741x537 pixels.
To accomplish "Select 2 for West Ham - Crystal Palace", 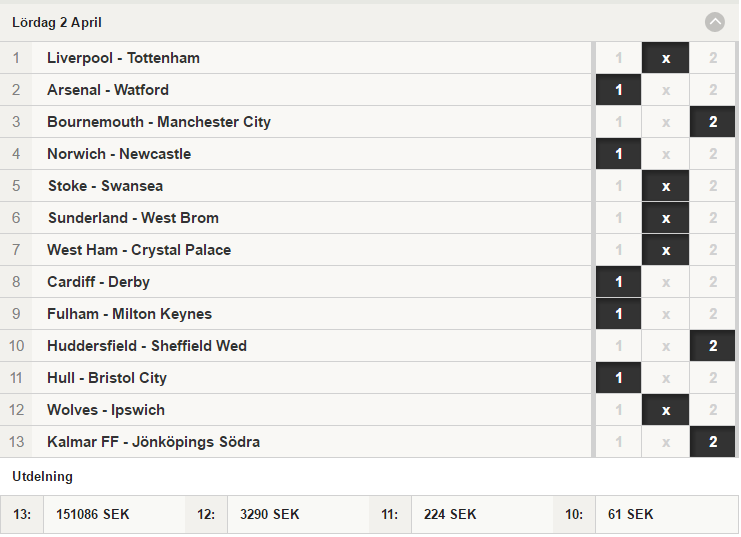I will (712, 250).
